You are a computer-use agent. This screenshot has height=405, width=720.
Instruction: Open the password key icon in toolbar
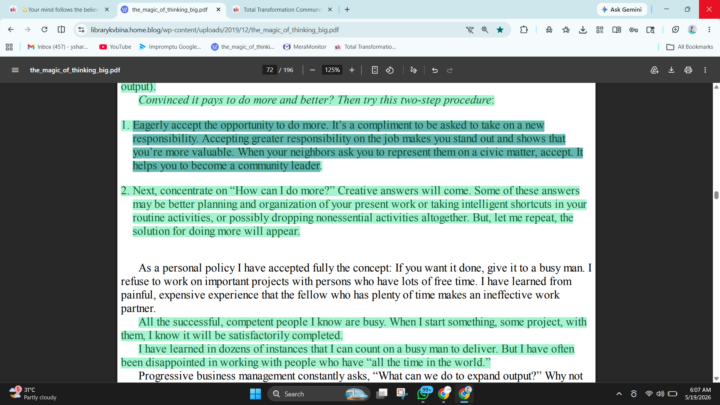click(634, 30)
